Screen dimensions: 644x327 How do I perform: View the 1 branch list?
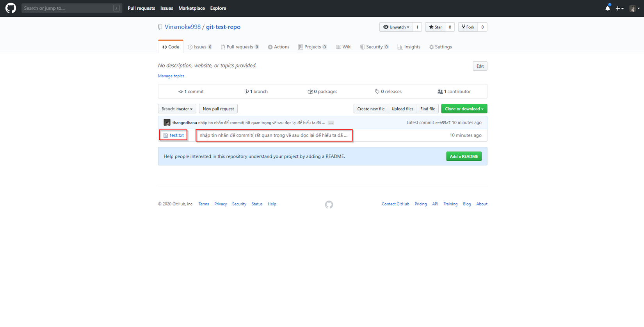[256, 92]
